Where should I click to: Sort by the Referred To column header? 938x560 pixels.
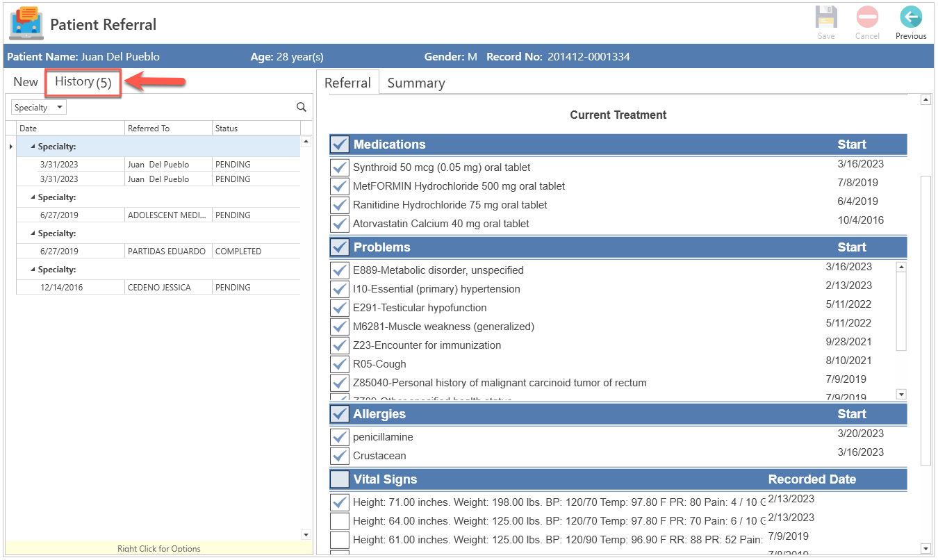168,129
